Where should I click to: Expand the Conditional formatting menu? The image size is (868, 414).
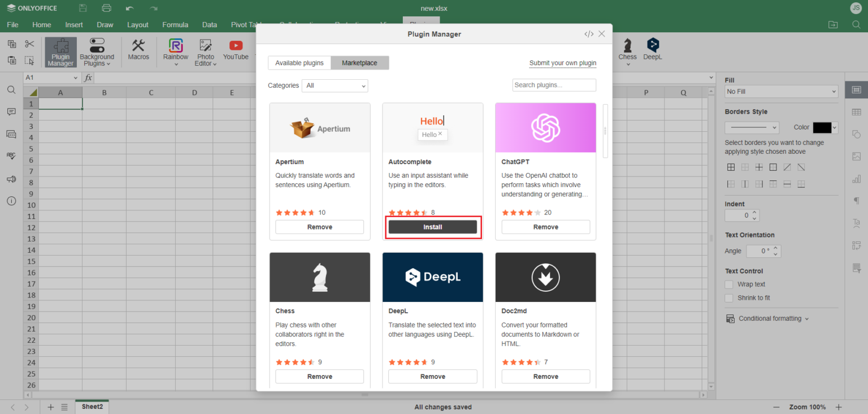(770, 318)
